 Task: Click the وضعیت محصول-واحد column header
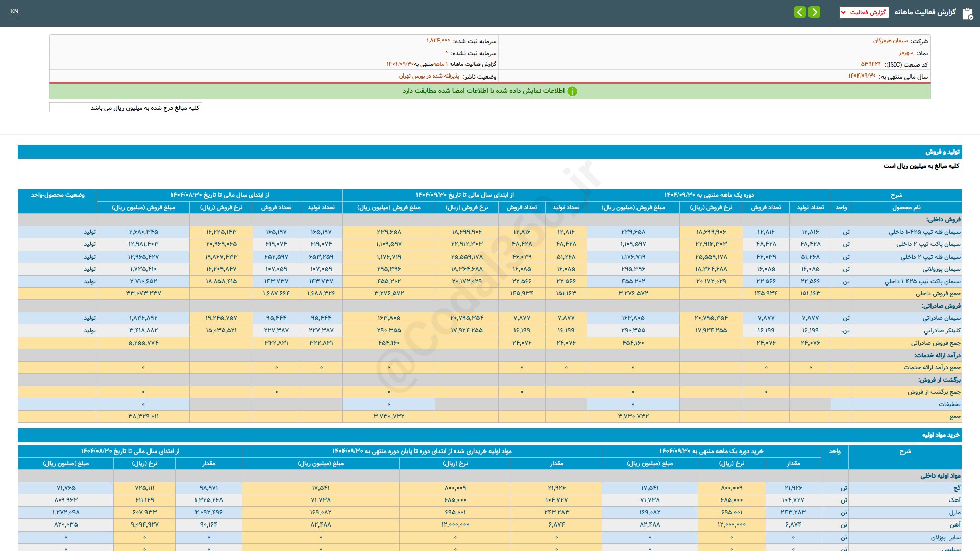(x=58, y=195)
